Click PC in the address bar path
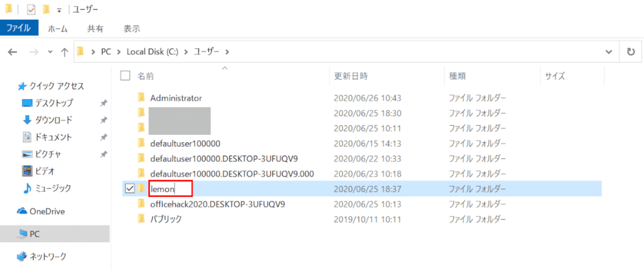644x270 pixels. click(x=106, y=52)
